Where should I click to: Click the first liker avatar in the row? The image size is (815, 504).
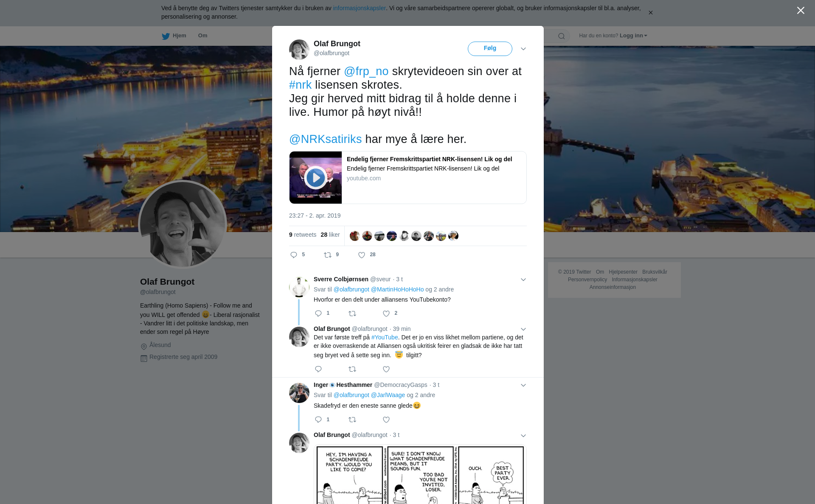click(x=355, y=236)
